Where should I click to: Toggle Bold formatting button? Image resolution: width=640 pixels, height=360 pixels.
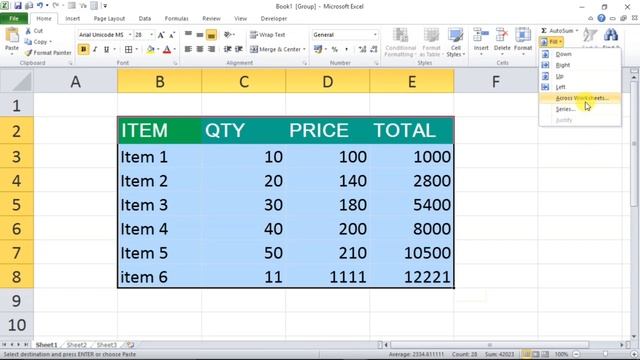coord(84,49)
